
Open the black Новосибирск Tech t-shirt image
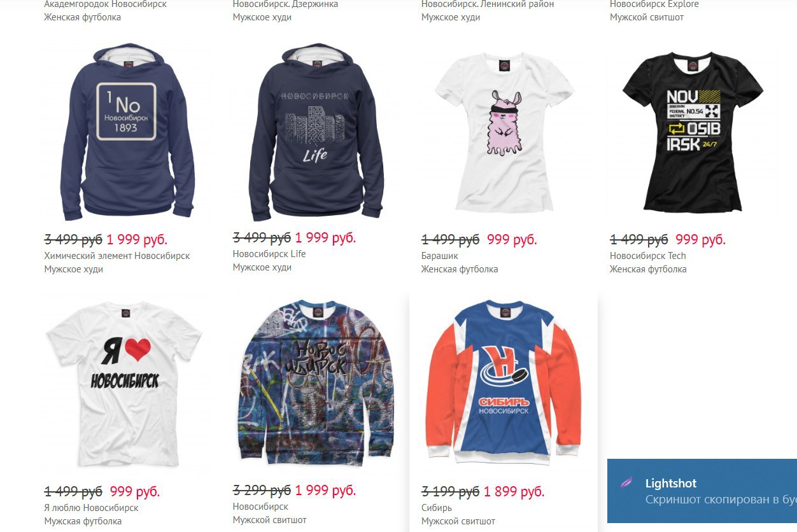[693, 132]
